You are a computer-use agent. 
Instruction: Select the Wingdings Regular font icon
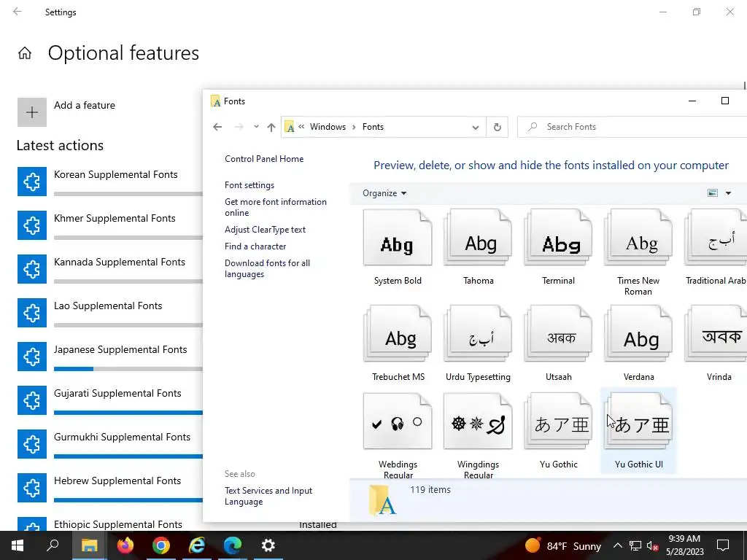point(478,421)
